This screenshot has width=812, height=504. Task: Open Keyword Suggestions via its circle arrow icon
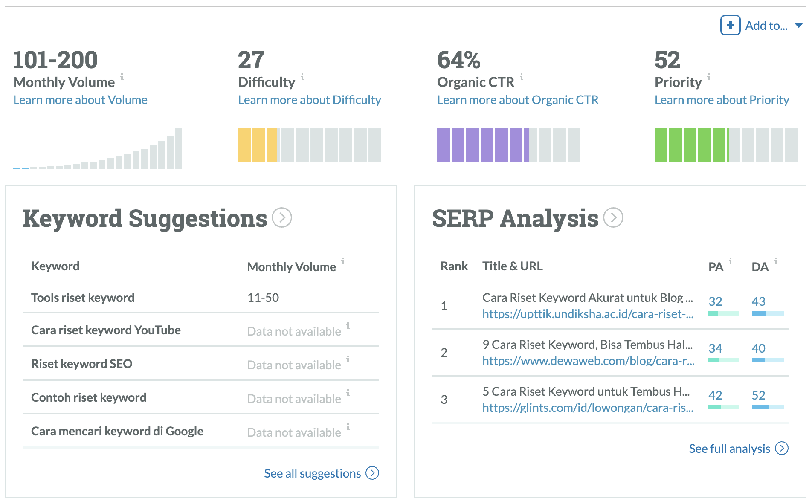tap(282, 218)
